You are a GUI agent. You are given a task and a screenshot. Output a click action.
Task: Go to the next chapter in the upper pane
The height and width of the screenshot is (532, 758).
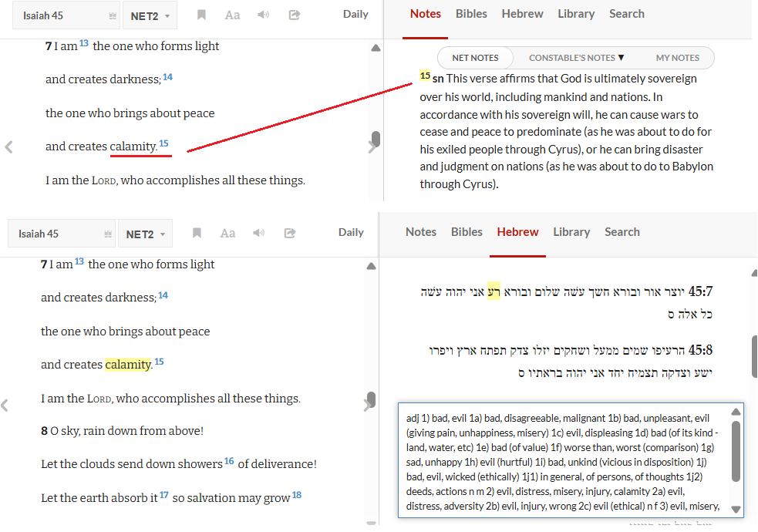[371, 147]
